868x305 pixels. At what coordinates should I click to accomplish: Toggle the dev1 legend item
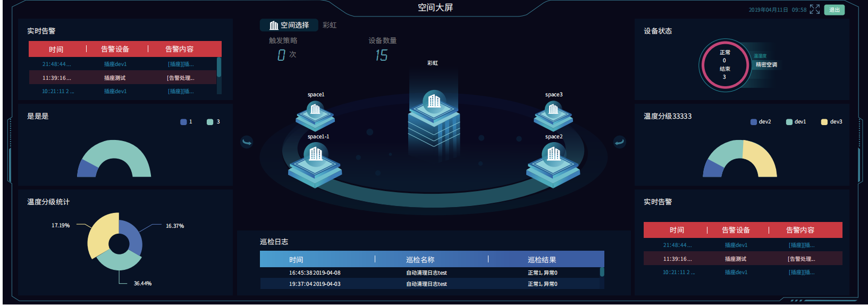coord(796,122)
